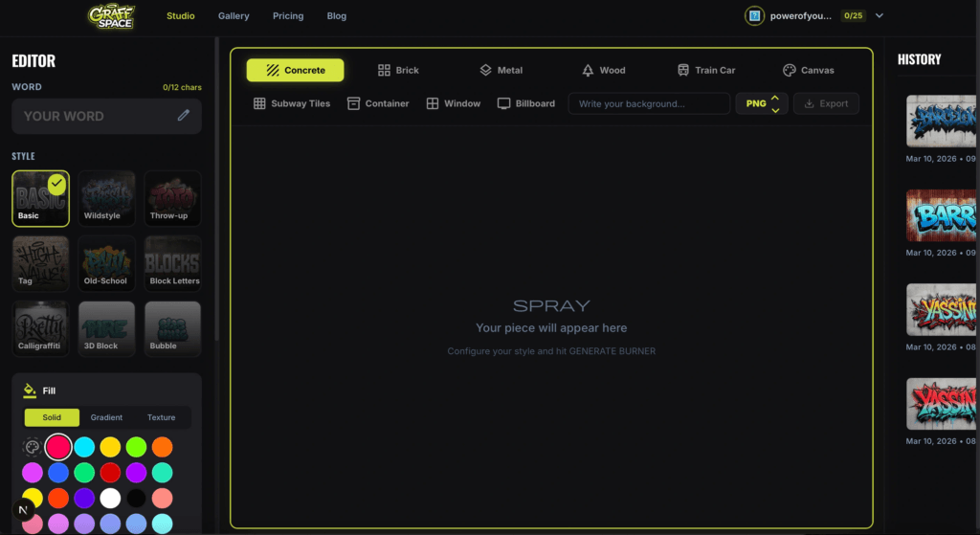Click the powerofyou username menu
This screenshot has width=980, height=535.
pyautogui.click(x=798, y=16)
